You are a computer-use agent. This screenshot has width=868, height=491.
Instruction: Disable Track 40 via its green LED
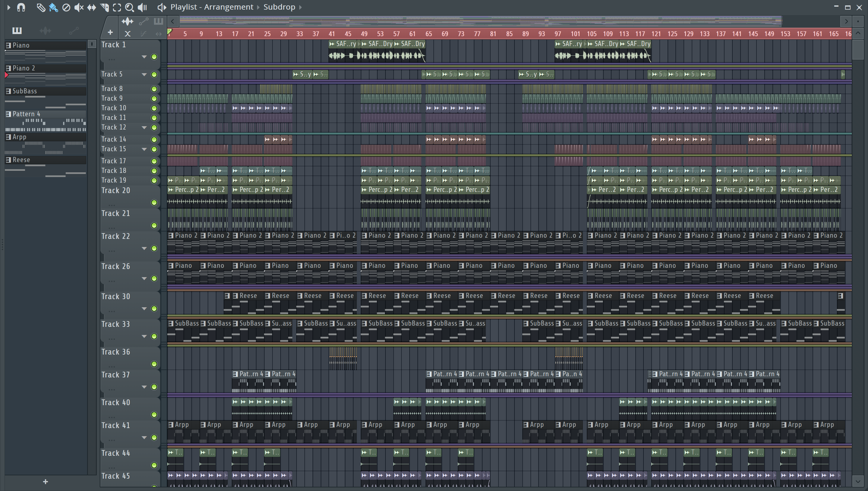(x=154, y=414)
